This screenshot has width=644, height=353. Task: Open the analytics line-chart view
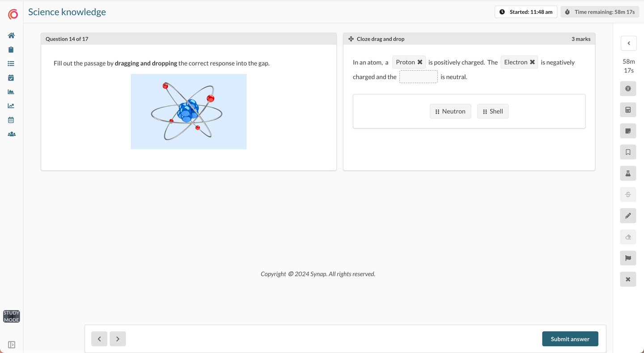click(11, 105)
